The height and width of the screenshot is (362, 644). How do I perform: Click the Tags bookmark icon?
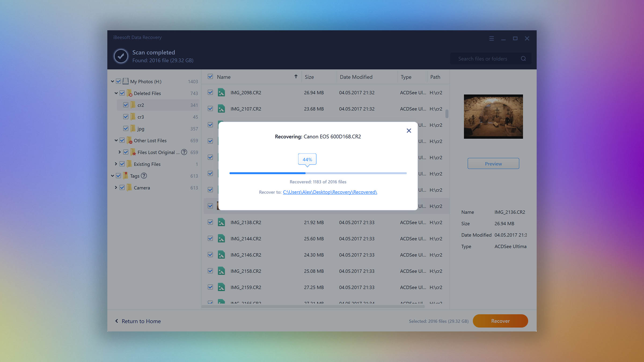(125, 176)
